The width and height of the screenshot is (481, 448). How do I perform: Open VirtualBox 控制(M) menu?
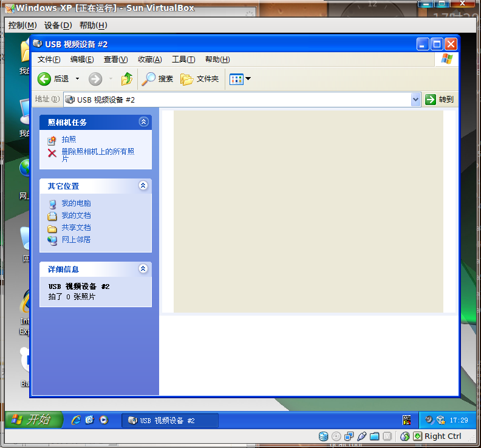point(22,25)
